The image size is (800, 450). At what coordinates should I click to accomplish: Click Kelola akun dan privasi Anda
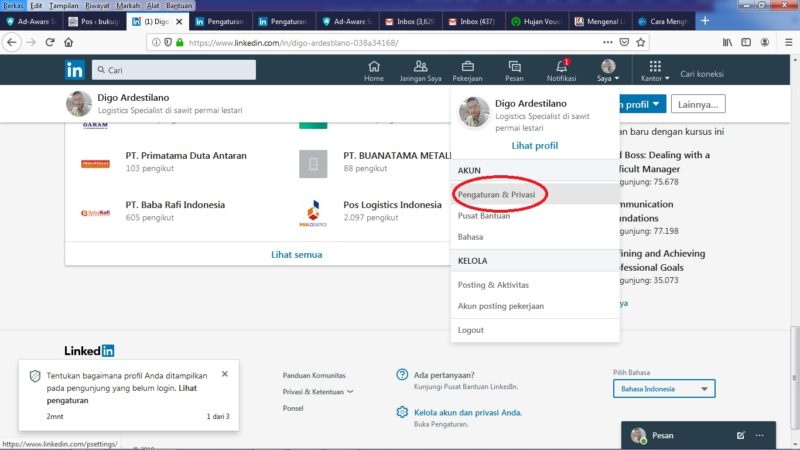[x=468, y=412]
